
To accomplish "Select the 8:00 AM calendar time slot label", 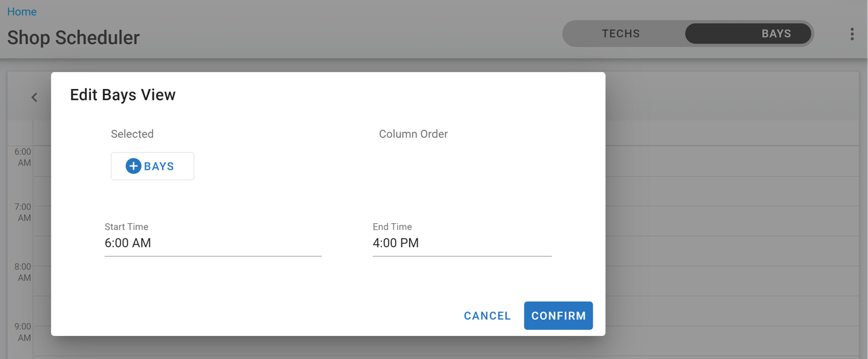I will [x=23, y=272].
